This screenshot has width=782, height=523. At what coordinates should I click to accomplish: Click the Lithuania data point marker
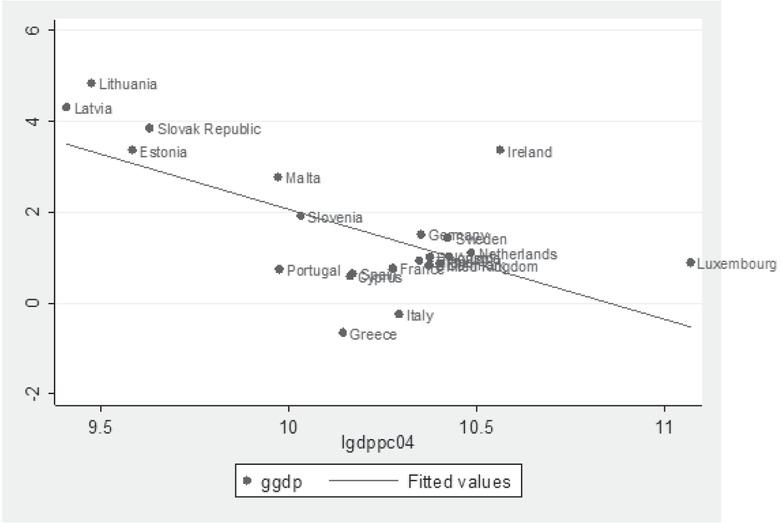click(x=91, y=83)
